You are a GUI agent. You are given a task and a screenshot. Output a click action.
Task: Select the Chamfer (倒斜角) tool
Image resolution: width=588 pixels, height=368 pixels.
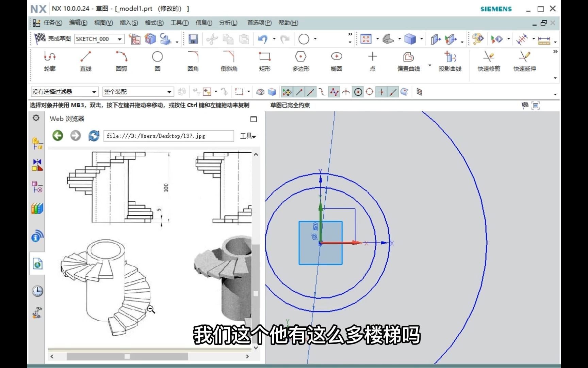click(229, 61)
